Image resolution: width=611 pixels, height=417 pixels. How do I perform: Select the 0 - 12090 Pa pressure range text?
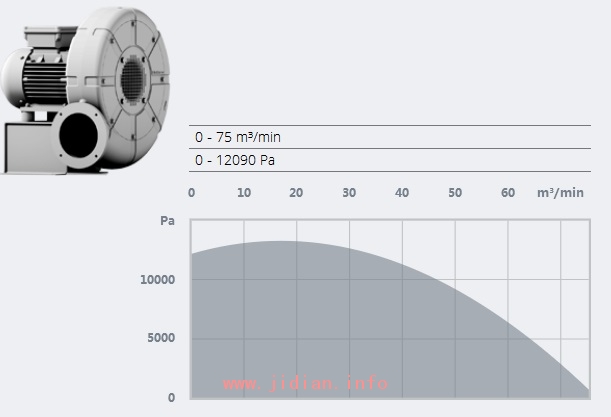(x=235, y=160)
